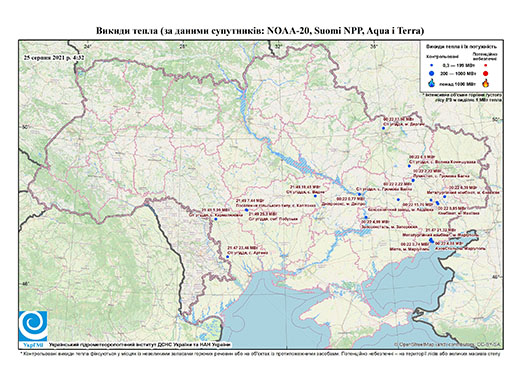
Task: Select the Маріуполь cluster of blue markers
Action: pos(431,240)
